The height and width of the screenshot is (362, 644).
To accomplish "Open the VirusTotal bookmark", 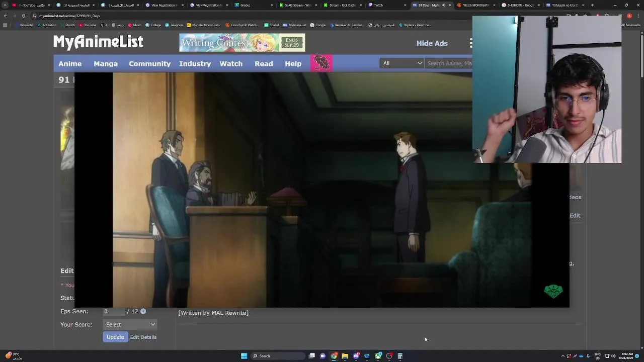I will coord(25,25).
